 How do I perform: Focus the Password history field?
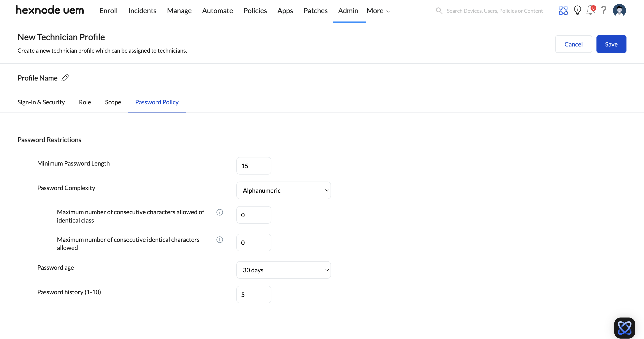tap(254, 294)
